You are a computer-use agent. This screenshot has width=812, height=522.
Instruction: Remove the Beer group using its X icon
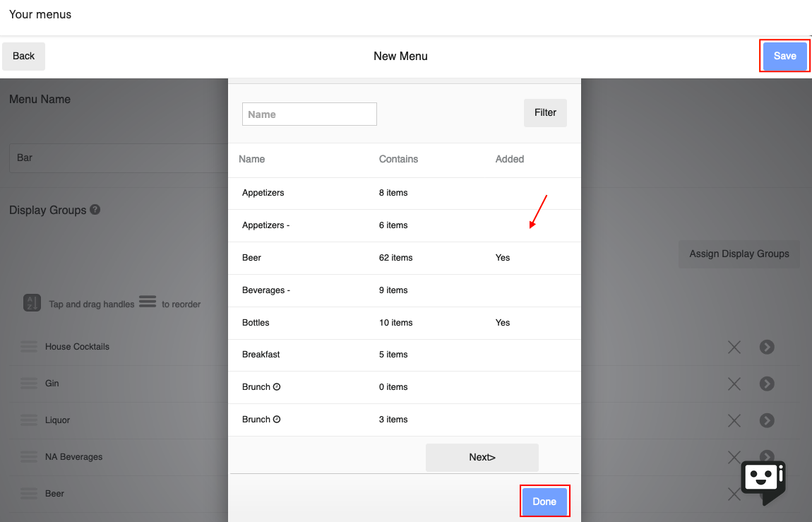coord(734,494)
